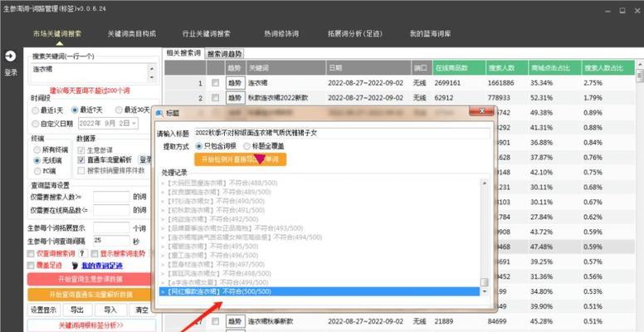Select the highlighted log row ending 不符合(500/500)
Screen dimensions: 644x332
pos(320,291)
